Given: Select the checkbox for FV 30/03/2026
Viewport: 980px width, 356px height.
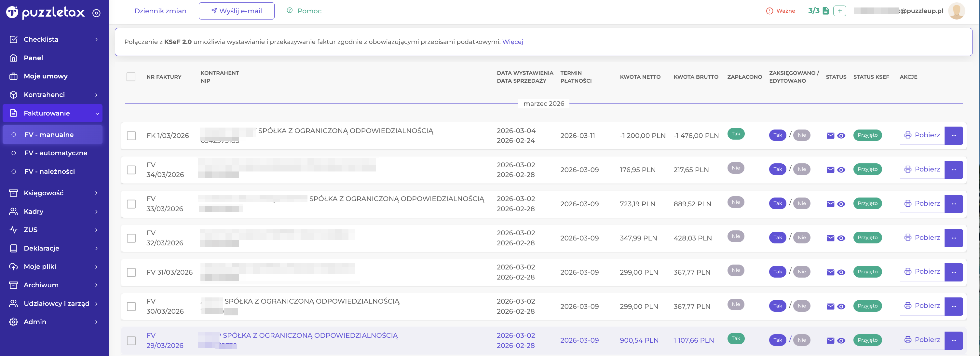Looking at the screenshot, I should click(131, 307).
